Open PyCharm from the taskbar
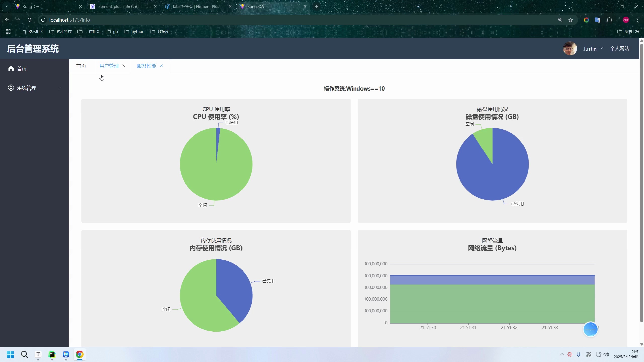The image size is (644, 362). click(52, 354)
